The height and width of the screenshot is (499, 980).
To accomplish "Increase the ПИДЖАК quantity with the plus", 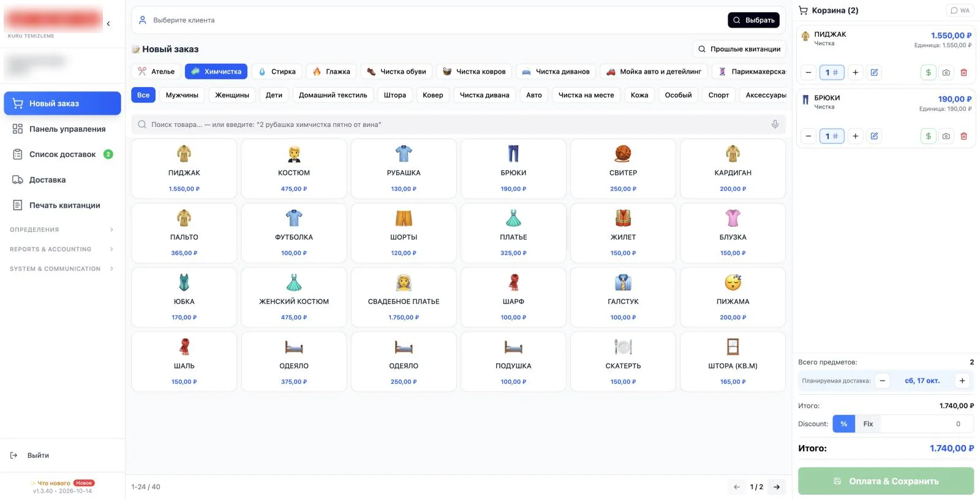I will click(856, 72).
